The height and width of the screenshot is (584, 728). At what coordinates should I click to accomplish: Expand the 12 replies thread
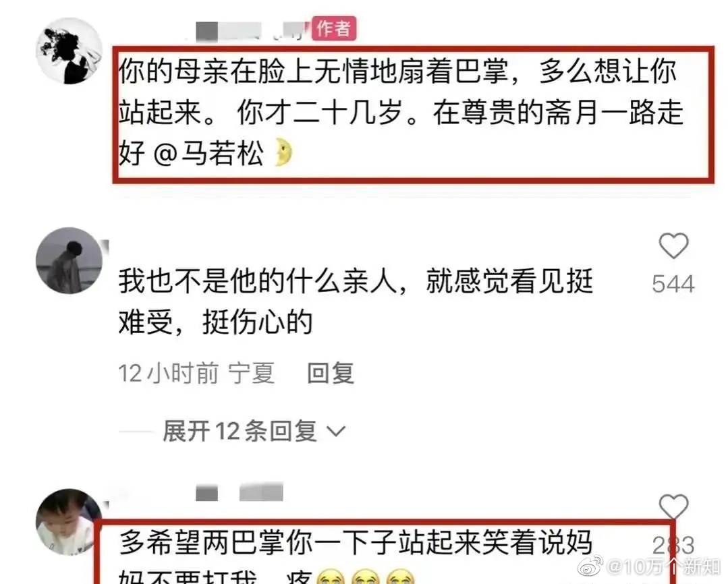coord(240,432)
